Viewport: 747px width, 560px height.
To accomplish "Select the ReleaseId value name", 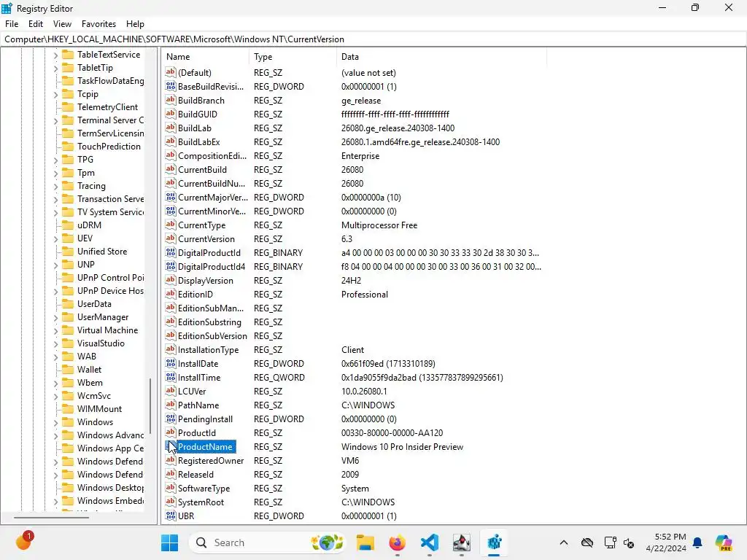I will click(x=196, y=474).
